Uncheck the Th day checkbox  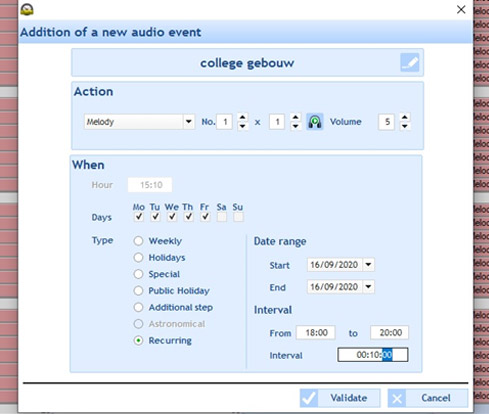pos(189,217)
